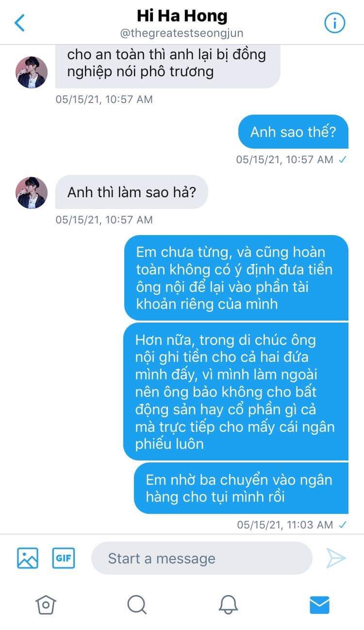Open avatar beside 'phô trương' message
The width and height of the screenshot is (364, 630).
pyautogui.click(x=32, y=72)
